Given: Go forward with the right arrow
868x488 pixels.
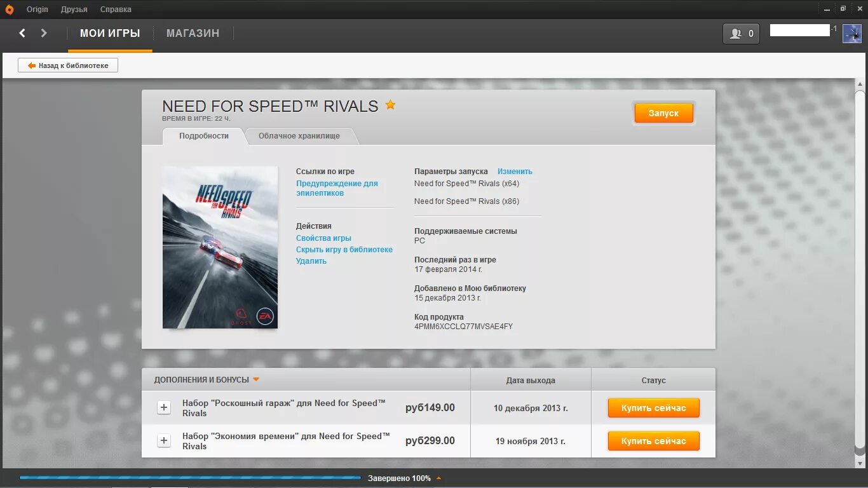Looking at the screenshot, I should point(44,33).
